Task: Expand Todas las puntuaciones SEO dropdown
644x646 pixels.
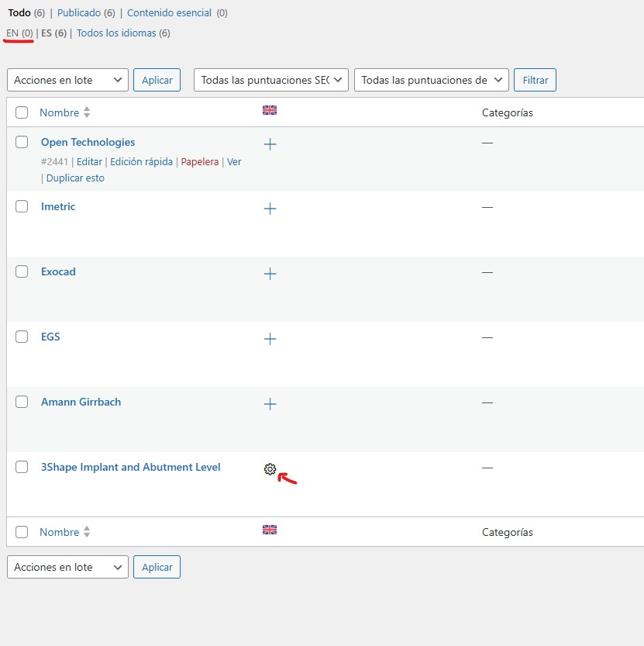Action: tap(270, 80)
